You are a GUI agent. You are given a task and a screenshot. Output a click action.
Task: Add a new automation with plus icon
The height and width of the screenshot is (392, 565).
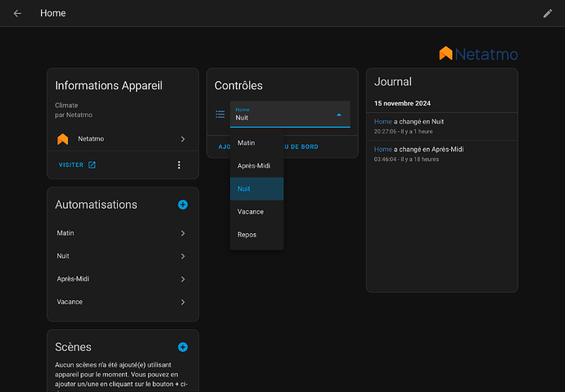[x=183, y=205]
